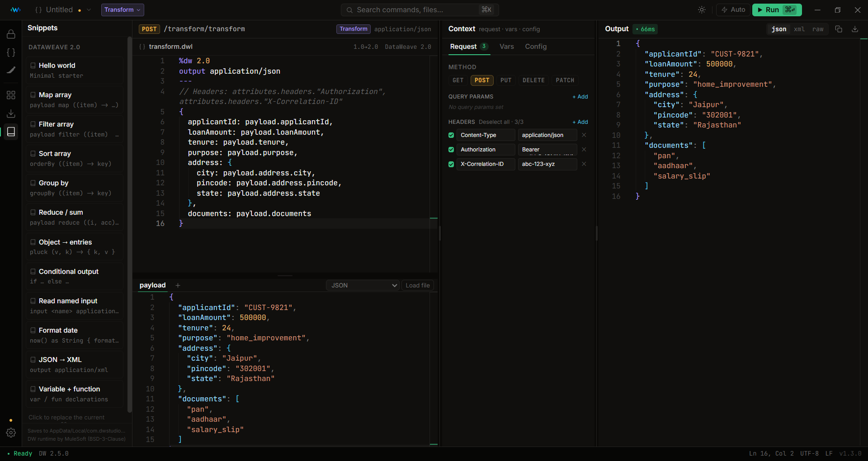
Task: Add a new input with plus next to payload
Action: 178,285
